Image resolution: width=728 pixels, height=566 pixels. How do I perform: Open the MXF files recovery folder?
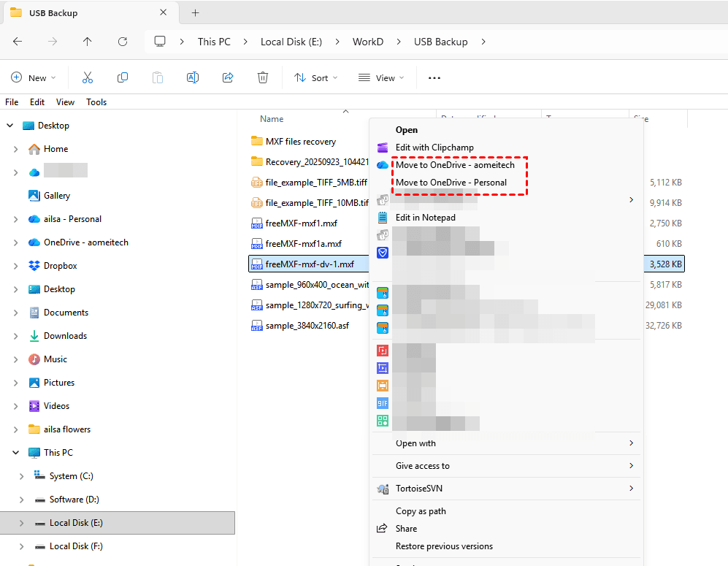300,142
